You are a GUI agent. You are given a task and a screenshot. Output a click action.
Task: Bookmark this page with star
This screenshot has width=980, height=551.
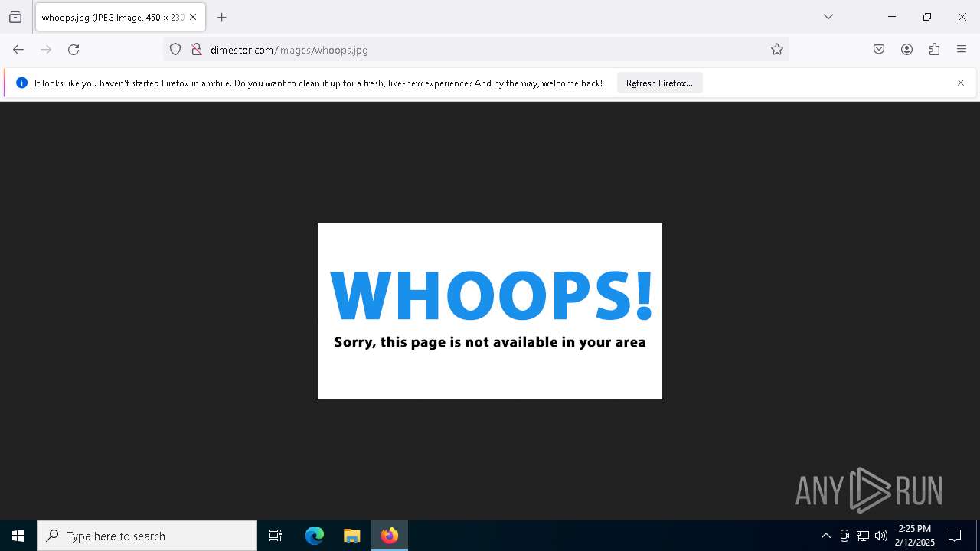pyautogui.click(x=777, y=50)
